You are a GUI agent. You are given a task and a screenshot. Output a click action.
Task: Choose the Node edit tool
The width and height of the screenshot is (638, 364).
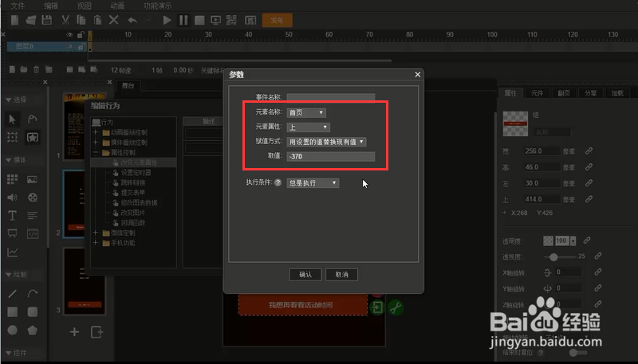tap(32, 119)
